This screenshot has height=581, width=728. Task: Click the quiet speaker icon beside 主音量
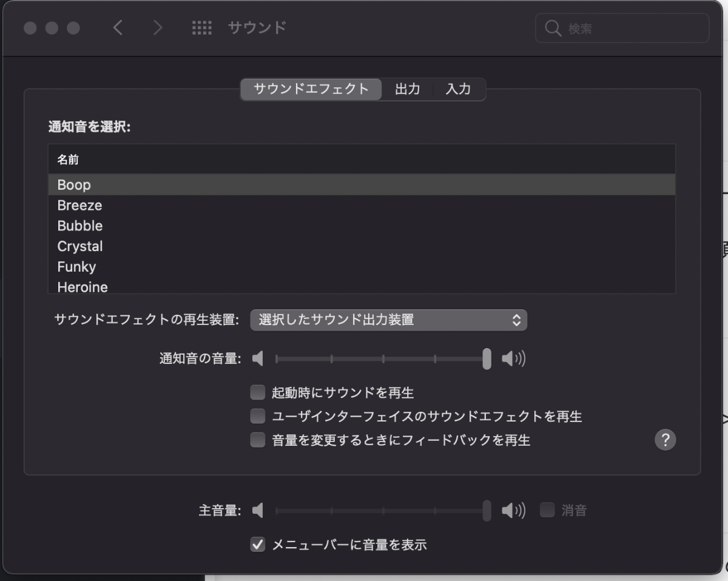[258, 511]
